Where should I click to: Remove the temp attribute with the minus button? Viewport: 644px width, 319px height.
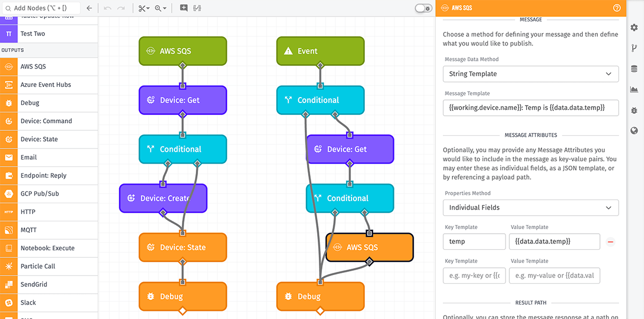point(611,242)
